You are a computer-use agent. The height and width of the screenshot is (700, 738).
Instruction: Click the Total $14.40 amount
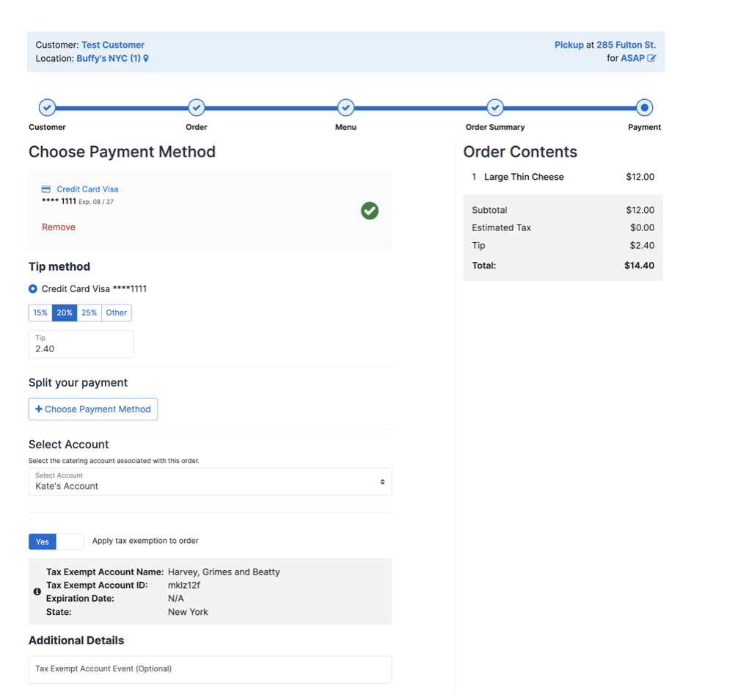click(639, 266)
